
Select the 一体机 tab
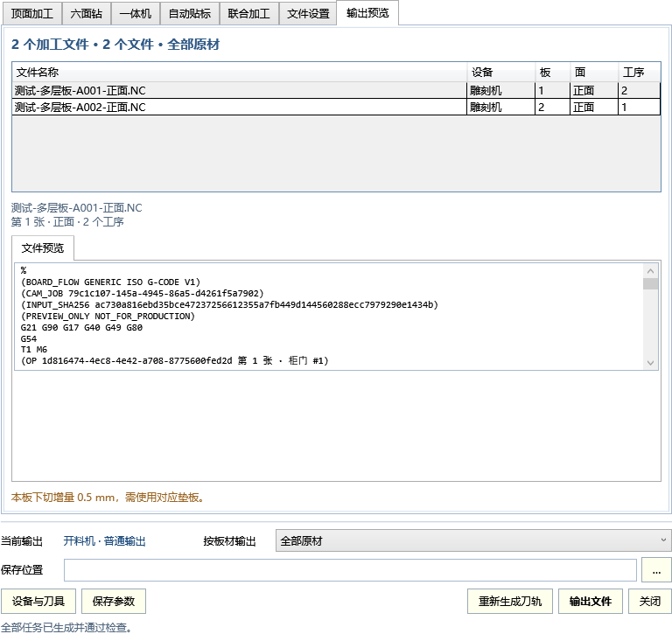pyautogui.click(x=136, y=14)
